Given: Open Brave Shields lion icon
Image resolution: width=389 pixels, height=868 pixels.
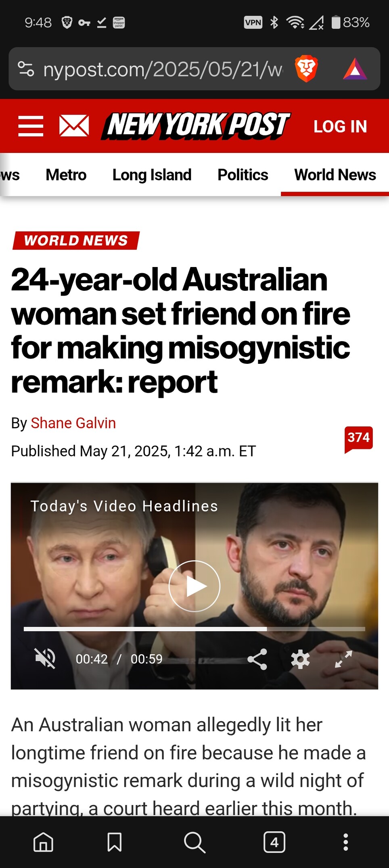Looking at the screenshot, I should [306, 69].
